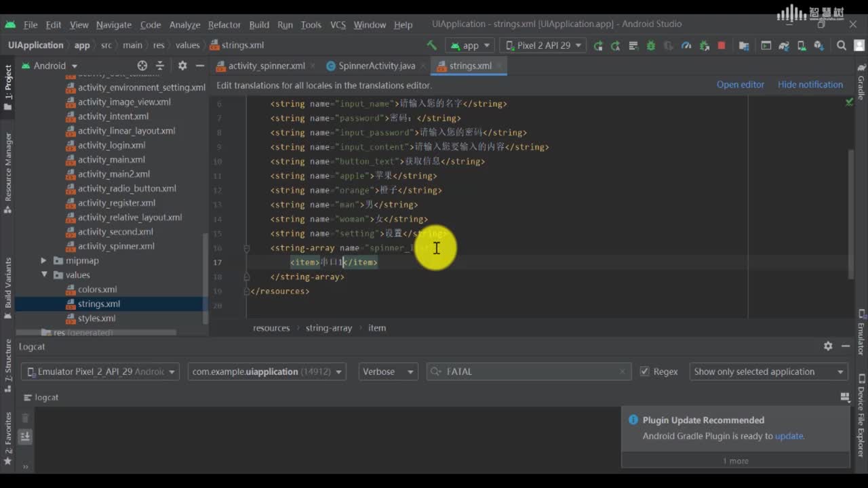868x488 pixels.
Task: Select colors.xml in the project tree
Action: coord(97,289)
